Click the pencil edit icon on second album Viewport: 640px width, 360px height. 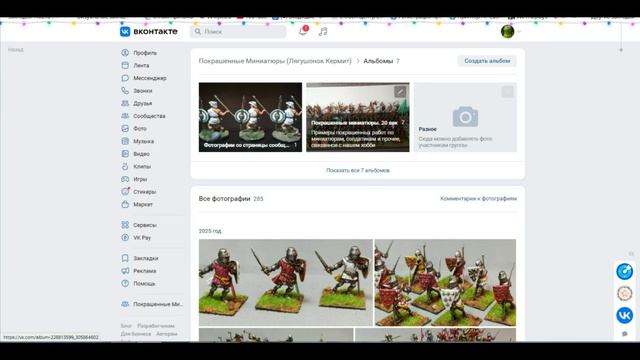click(x=400, y=92)
